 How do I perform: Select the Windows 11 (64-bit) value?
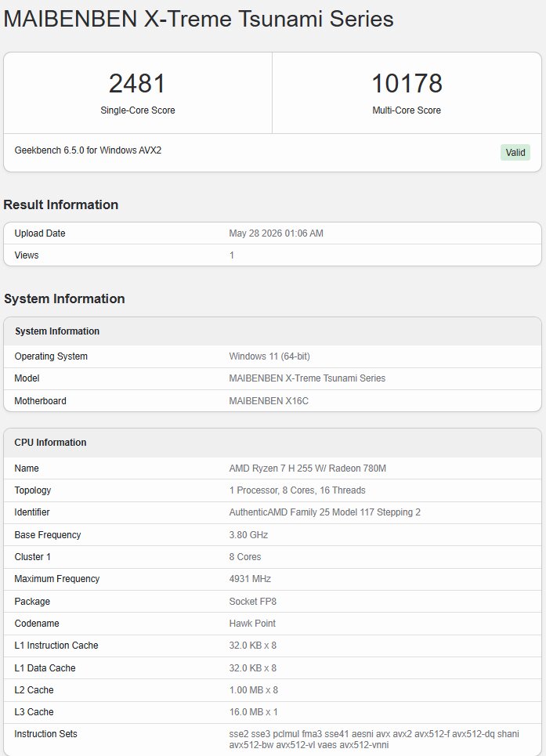[269, 356]
